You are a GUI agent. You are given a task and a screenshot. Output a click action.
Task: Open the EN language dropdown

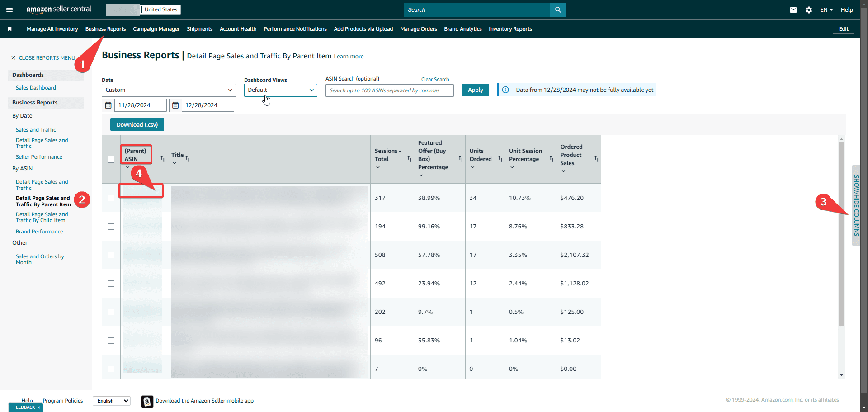click(826, 9)
